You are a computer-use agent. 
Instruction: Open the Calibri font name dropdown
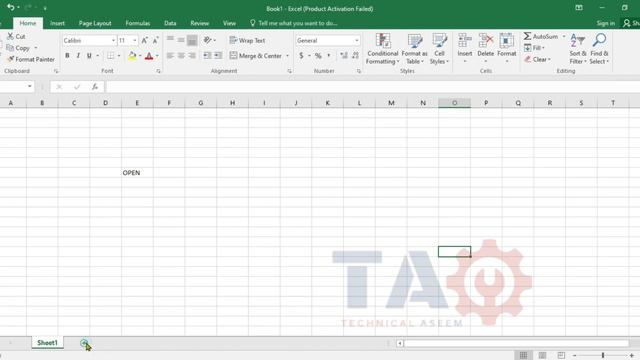(113, 40)
